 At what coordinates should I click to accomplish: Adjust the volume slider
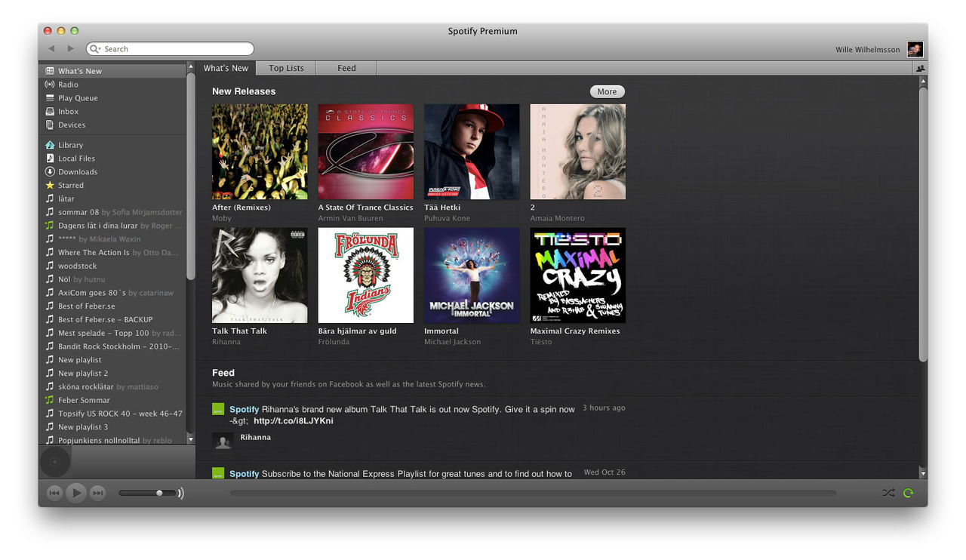coord(146,493)
